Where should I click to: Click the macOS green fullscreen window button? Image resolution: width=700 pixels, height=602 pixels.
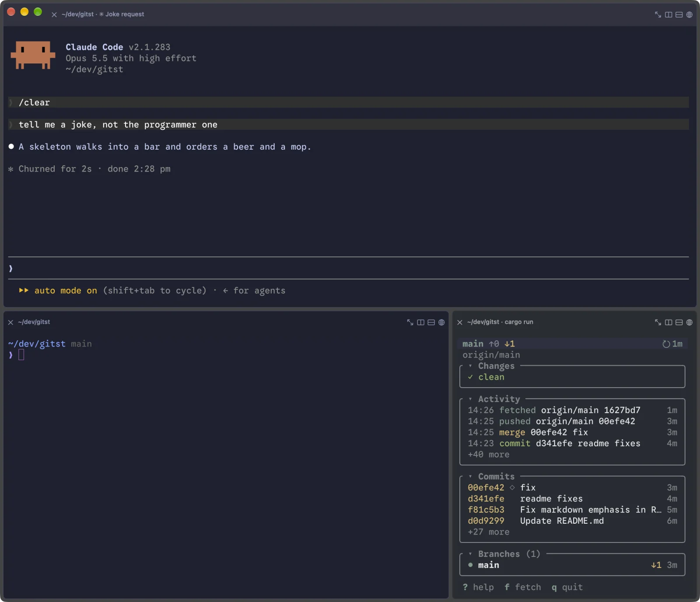coord(38,12)
